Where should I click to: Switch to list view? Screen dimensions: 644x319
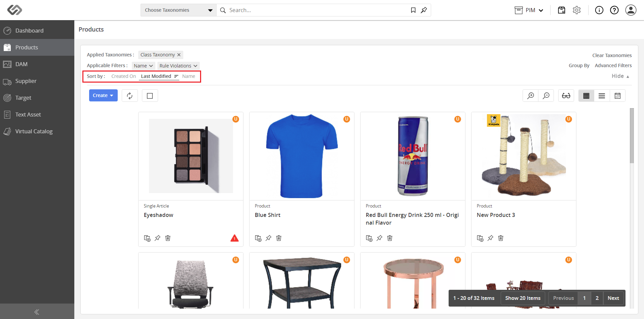tap(602, 96)
